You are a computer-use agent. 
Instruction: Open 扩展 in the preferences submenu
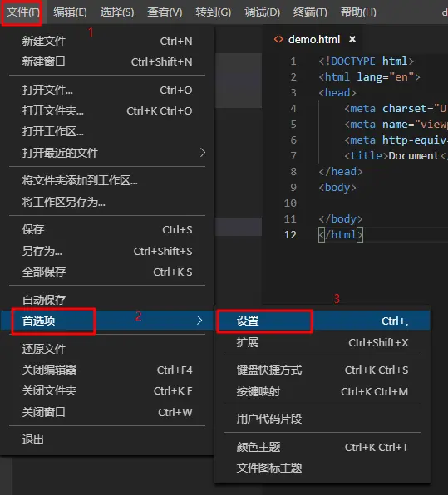pos(322,342)
